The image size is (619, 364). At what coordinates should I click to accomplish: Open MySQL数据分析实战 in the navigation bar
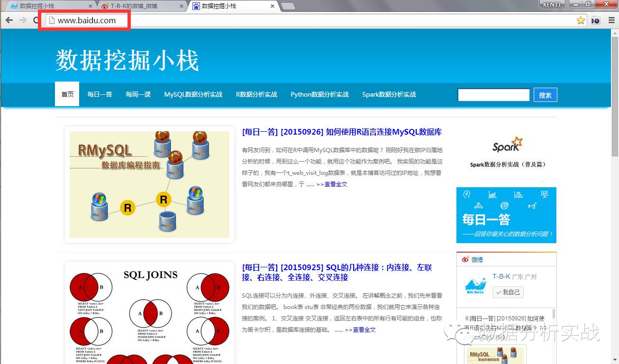coord(193,94)
